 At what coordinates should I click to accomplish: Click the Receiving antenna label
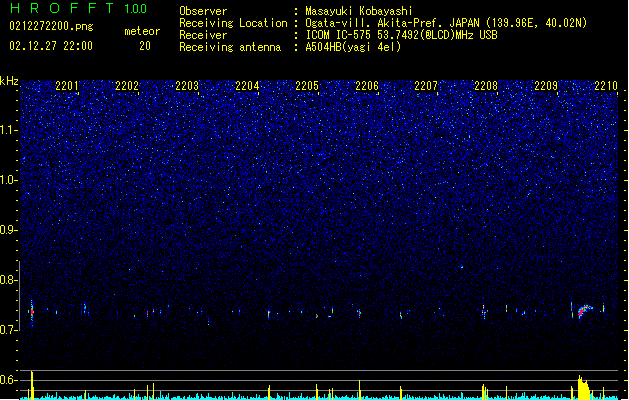(x=230, y=47)
